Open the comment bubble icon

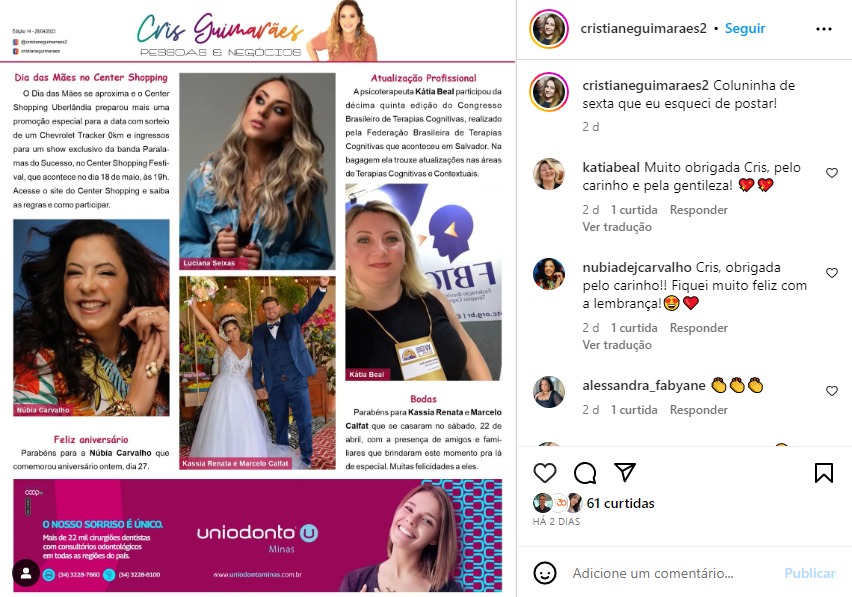(x=585, y=473)
